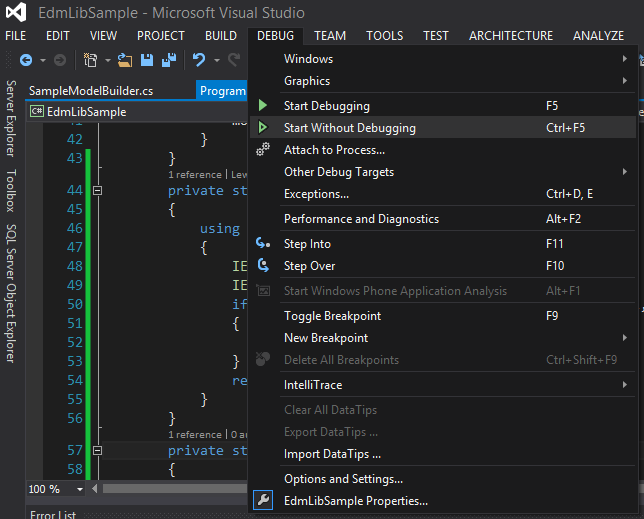Choose Step Into menu entry
The width and height of the screenshot is (644, 519).
[x=443, y=244]
